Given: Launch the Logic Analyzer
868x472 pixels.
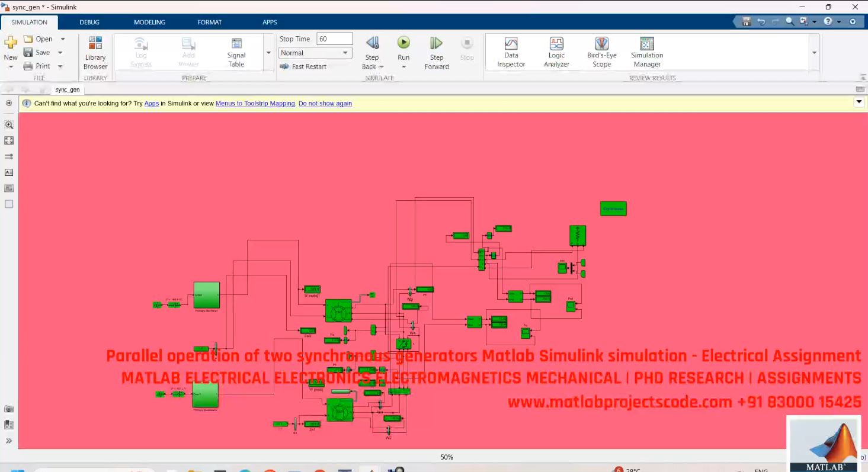Looking at the screenshot, I should pyautogui.click(x=556, y=52).
